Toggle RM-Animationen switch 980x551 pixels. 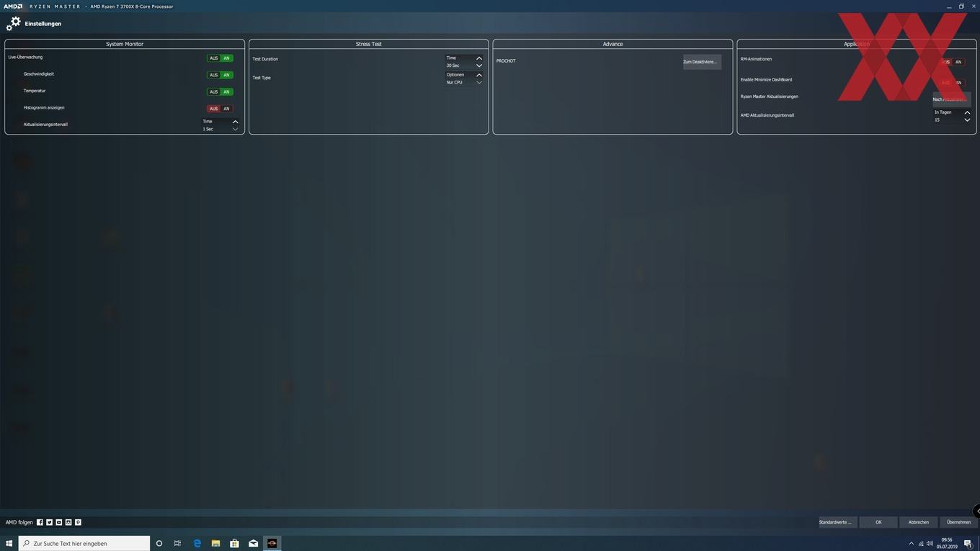point(952,62)
